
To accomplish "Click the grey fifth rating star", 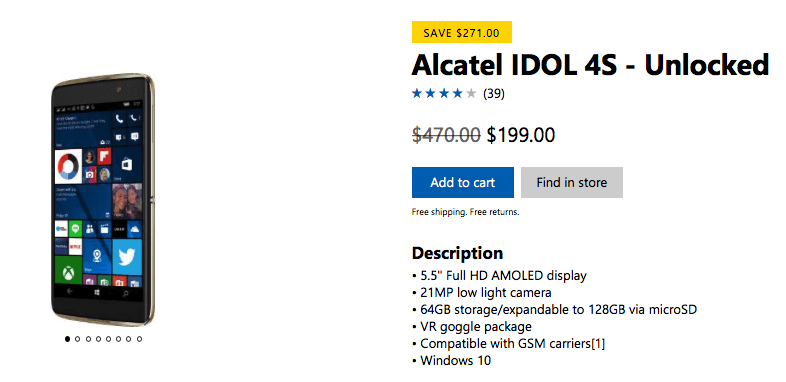I will tap(471, 93).
